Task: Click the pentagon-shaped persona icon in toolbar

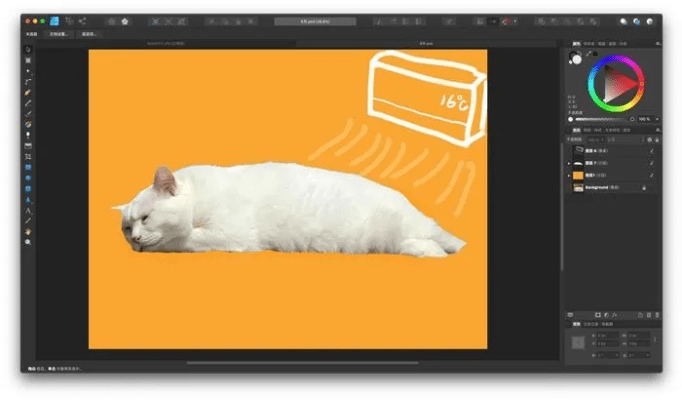Action: (x=125, y=21)
